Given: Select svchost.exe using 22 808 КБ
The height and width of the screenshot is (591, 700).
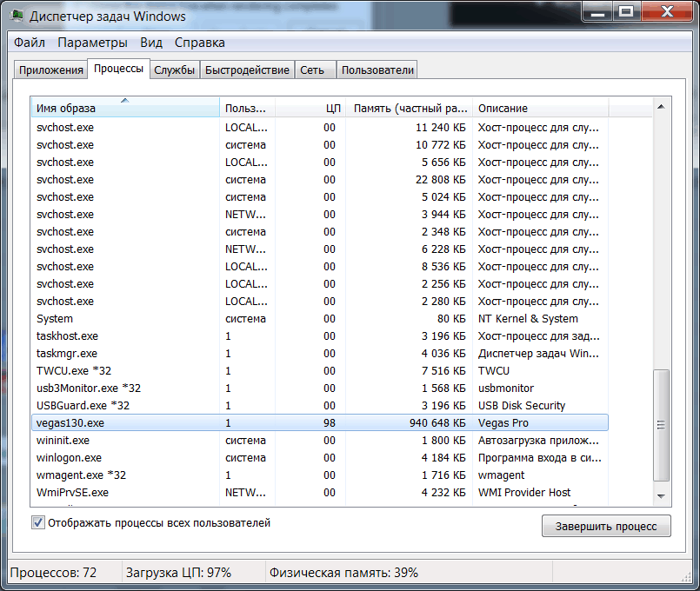Looking at the screenshot, I should [x=320, y=180].
